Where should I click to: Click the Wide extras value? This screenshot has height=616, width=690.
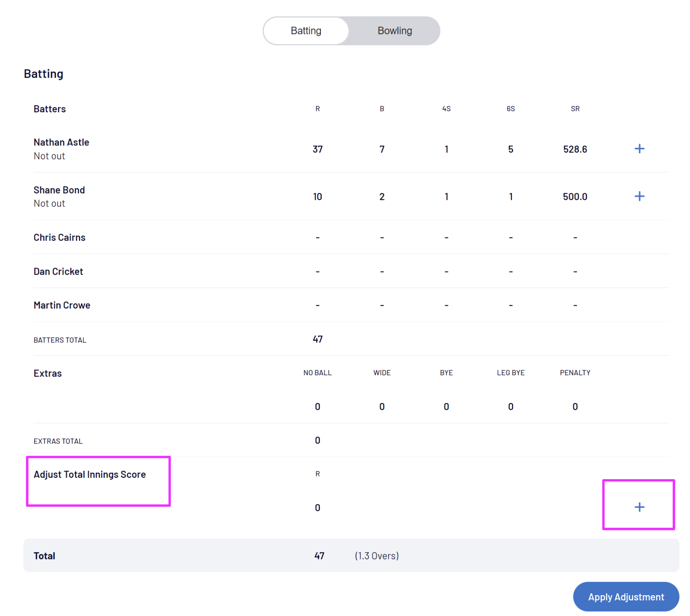point(382,407)
